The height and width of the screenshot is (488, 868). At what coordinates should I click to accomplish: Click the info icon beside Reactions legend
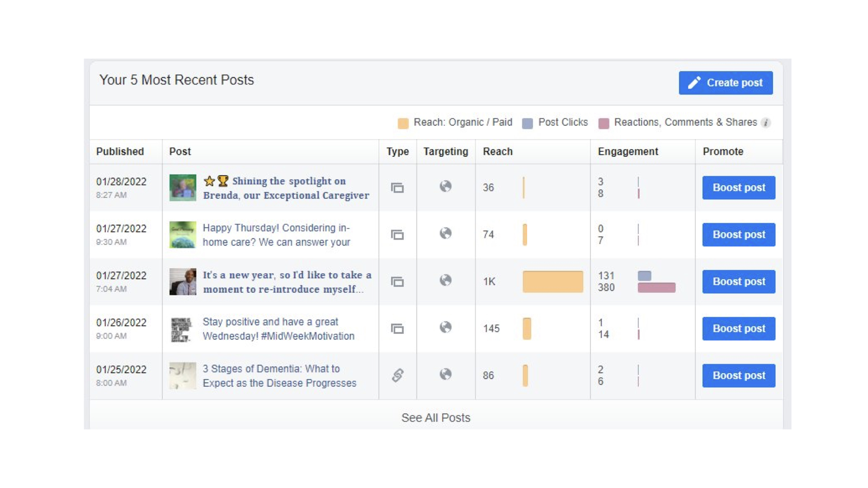pos(765,122)
